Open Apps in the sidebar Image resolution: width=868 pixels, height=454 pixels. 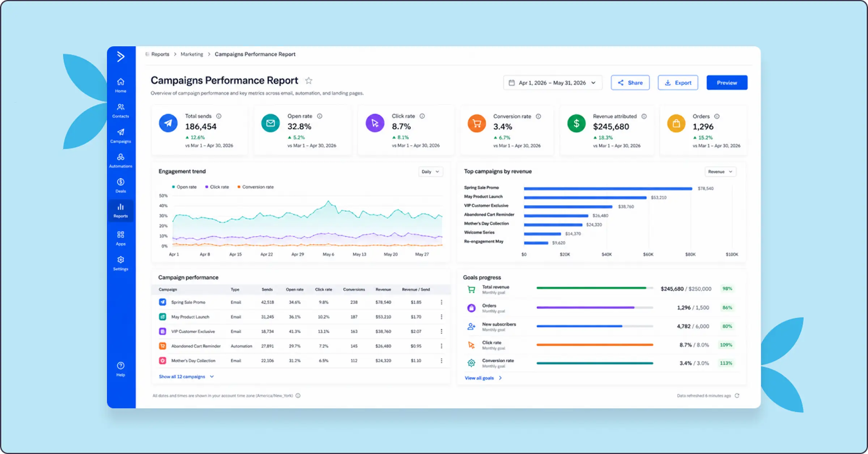click(x=121, y=239)
